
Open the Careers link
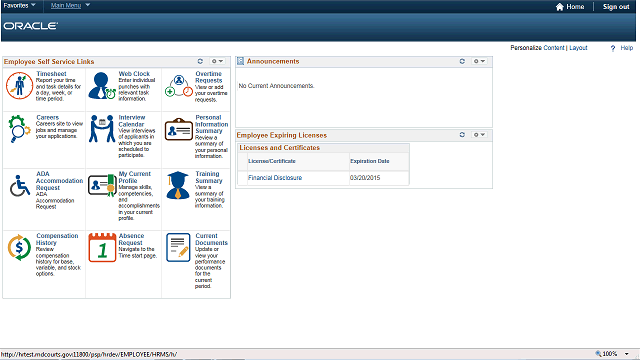[x=47, y=117]
